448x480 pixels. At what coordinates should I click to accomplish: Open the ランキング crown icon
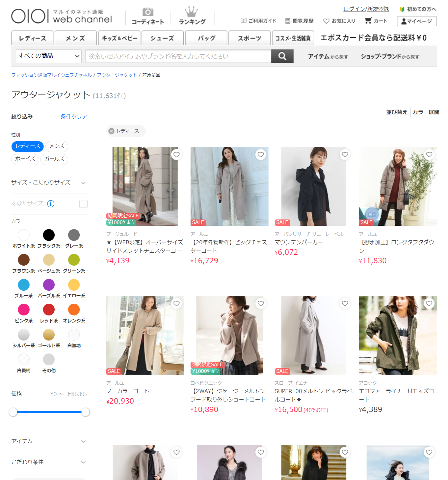pyautogui.click(x=192, y=12)
